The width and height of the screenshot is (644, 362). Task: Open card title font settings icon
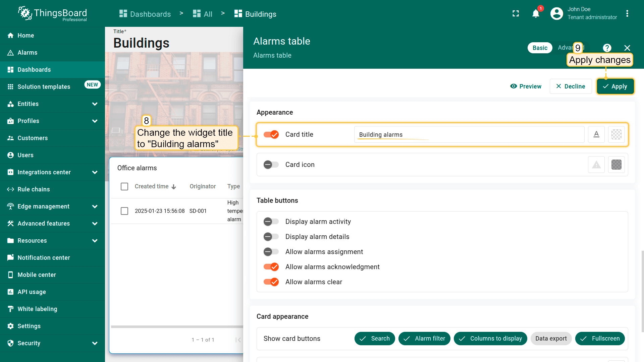pos(596,134)
